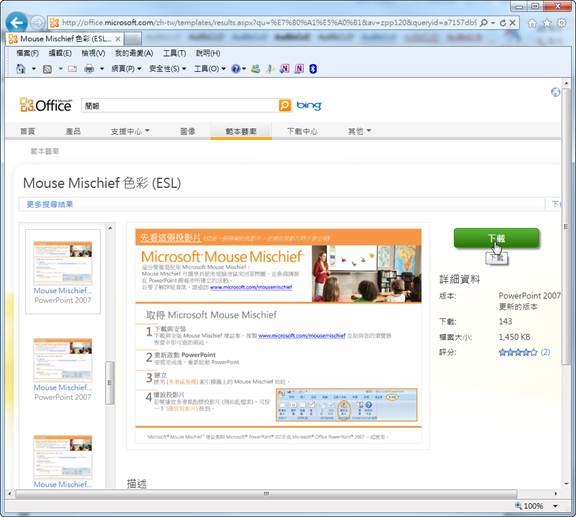Click the page vertical scrollbar thumb
Viewport: 576px width, 517px height.
[x=566, y=227]
